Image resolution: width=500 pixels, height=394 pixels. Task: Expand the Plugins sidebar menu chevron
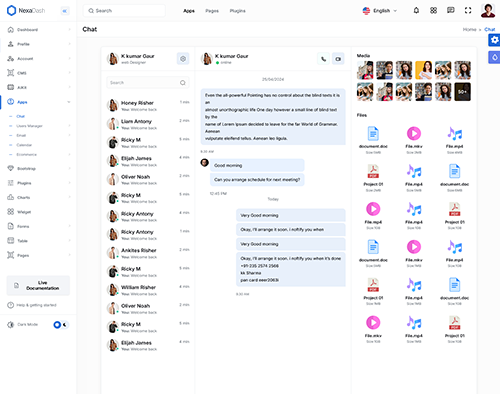(x=69, y=183)
